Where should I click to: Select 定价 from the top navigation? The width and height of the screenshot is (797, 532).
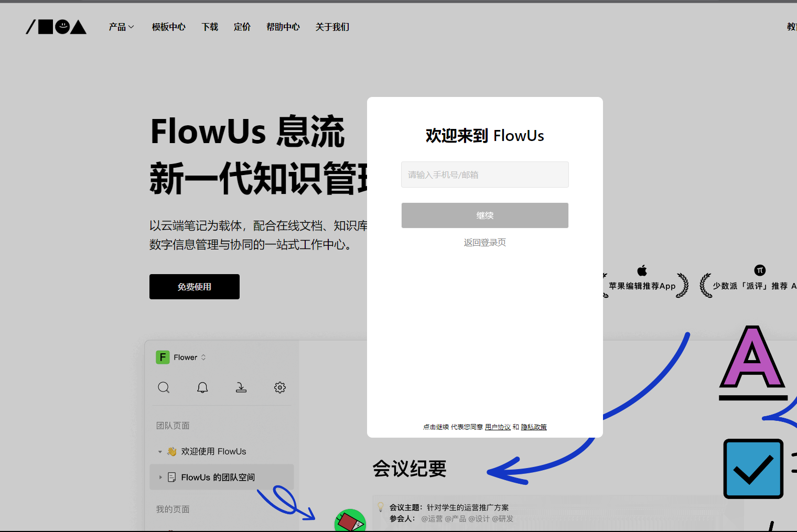coord(242,27)
